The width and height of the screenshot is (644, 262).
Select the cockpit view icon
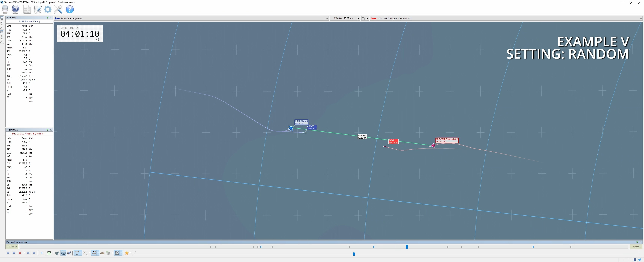click(49, 253)
